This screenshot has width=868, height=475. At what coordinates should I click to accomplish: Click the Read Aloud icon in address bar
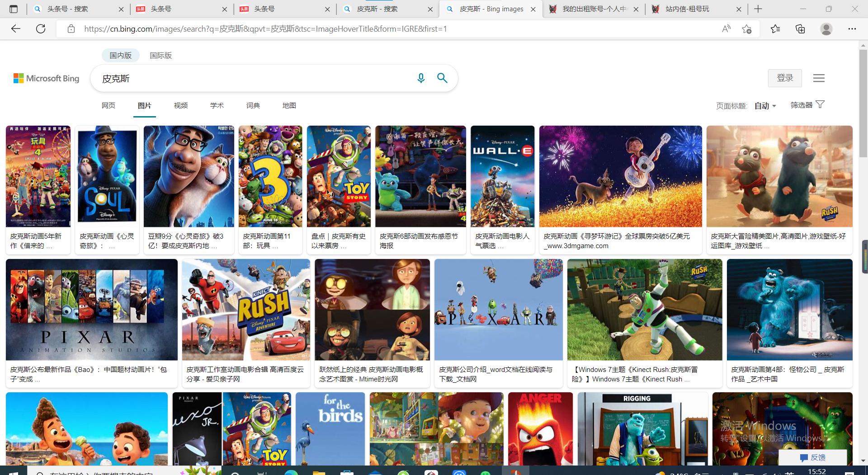pyautogui.click(x=726, y=29)
